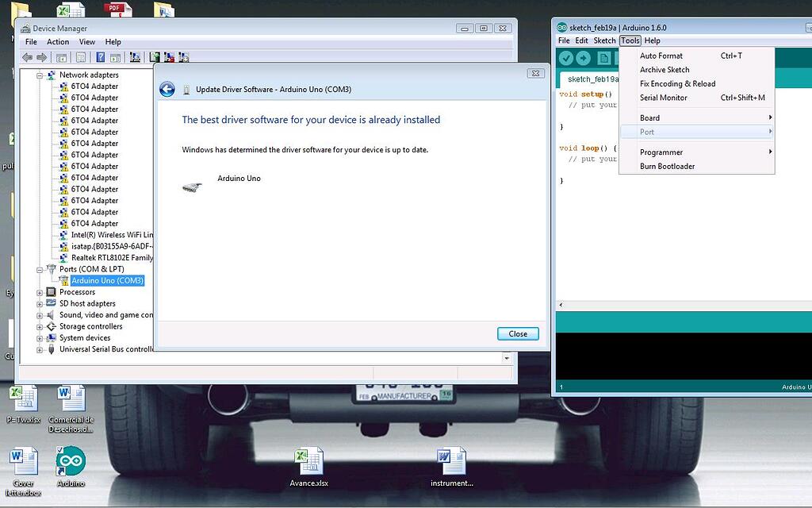Choose Archive Sketch from Tools menu

697,70
